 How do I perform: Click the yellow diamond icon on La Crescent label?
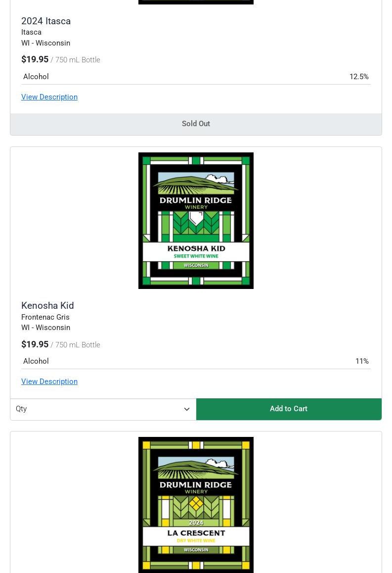[x=196, y=503]
